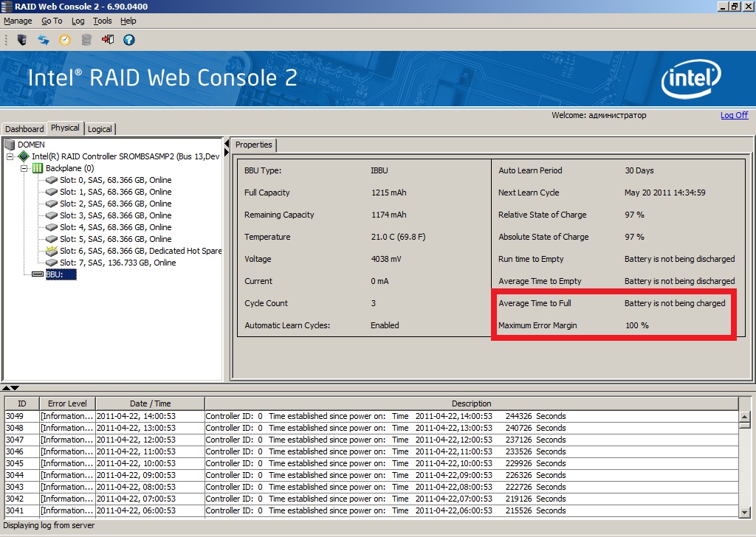
Task: Click the gray disk stack toolbar icon
Action: pos(86,40)
